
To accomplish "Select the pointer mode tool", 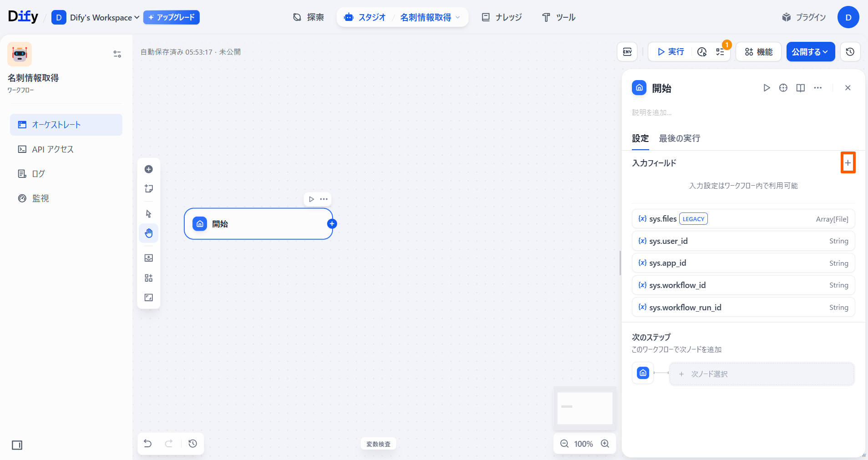I will [149, 214].
